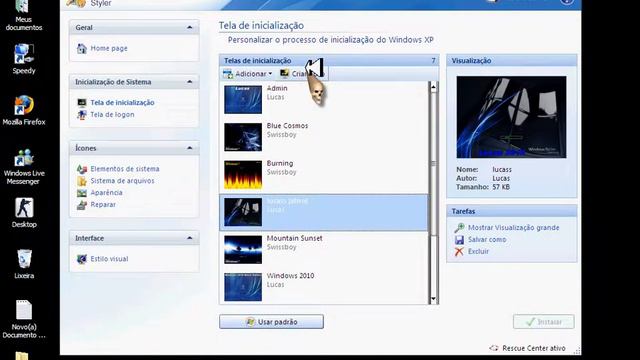The height and width of the screenshot is (360, 640).
Task: Click Excluir task
Action: click(478, 251)
